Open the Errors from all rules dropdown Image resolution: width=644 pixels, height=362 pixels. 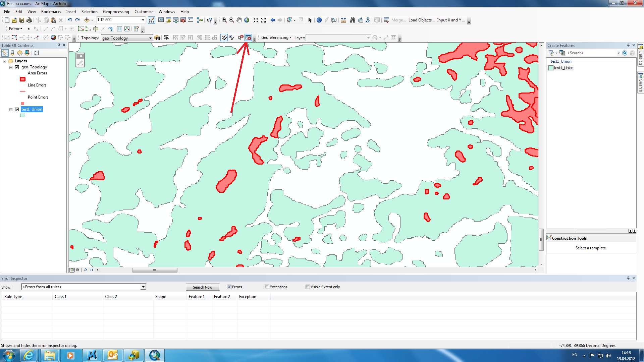143,287
